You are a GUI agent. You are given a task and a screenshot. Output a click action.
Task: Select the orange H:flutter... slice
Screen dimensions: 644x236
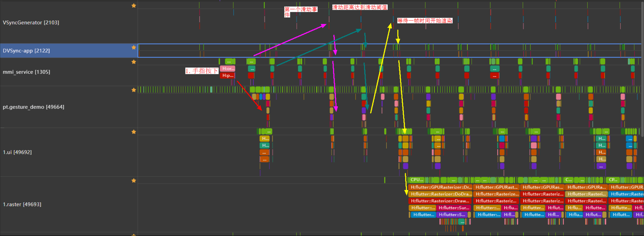point(533,208)
